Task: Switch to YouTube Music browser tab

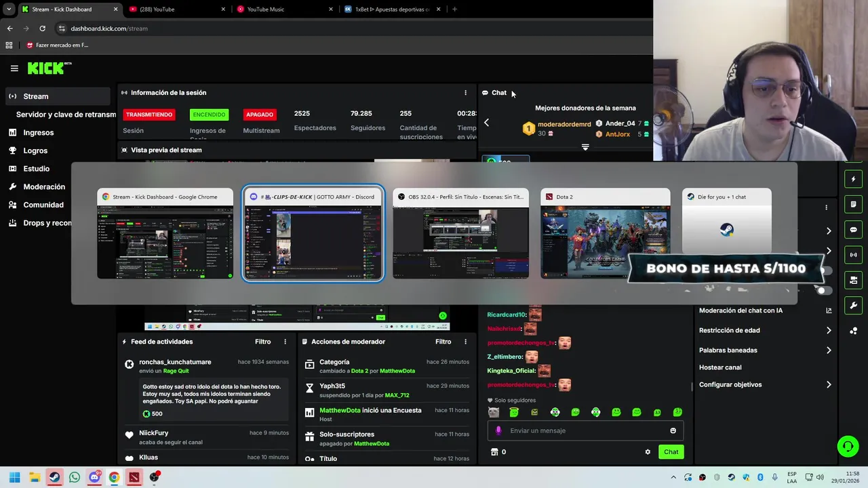Action: pyautogui.click(x=283, y=9)
